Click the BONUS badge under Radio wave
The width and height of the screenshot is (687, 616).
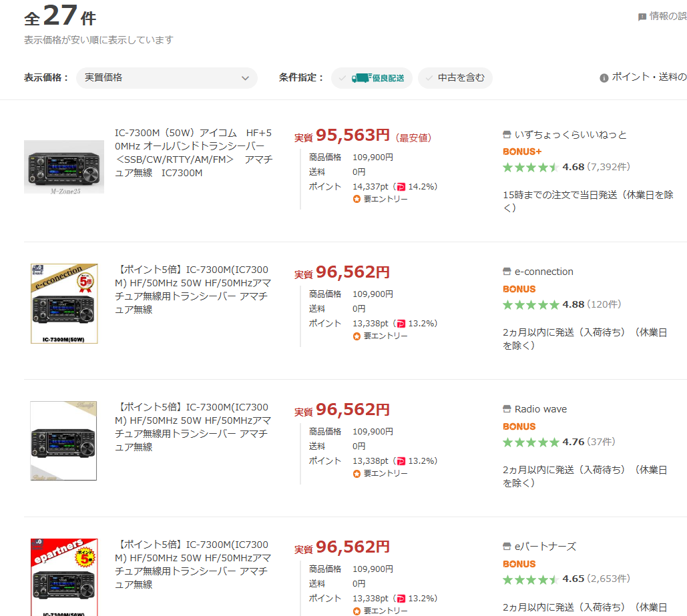click(x=519, y=426)
